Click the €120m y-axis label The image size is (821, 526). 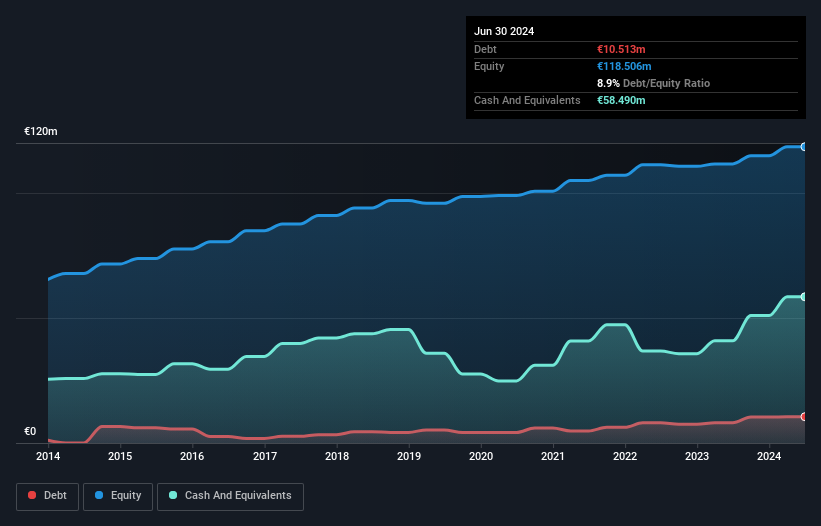41,131
